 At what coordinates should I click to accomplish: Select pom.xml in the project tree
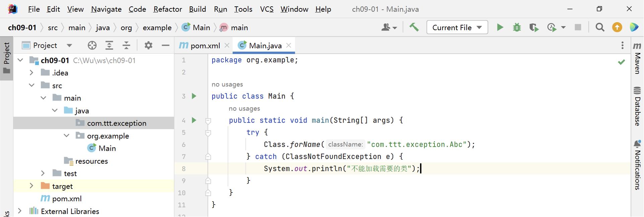click(61, 199)
